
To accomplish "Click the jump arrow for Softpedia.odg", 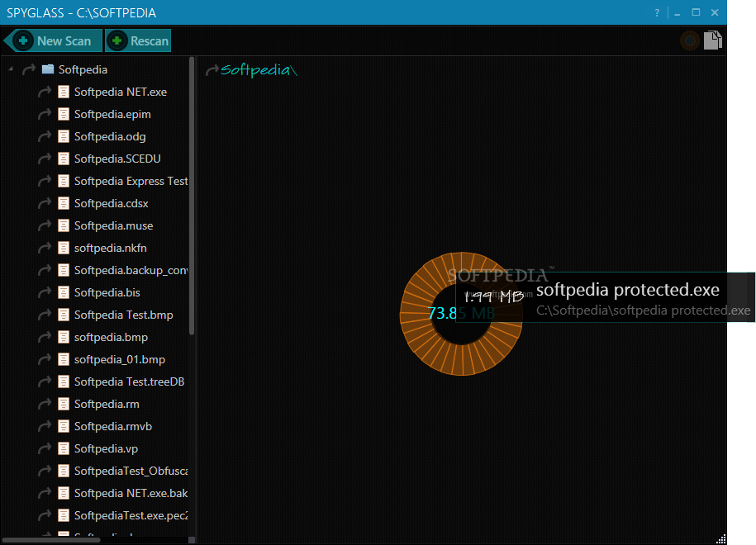I will [45, 136].
